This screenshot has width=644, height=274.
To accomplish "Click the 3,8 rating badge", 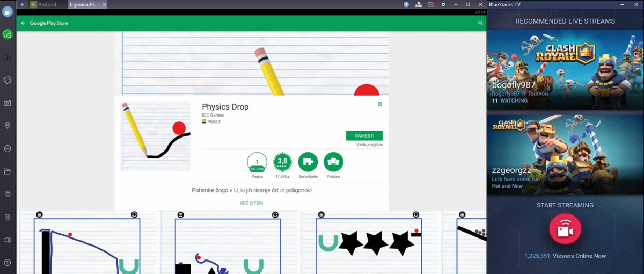I will pos(282,162).
